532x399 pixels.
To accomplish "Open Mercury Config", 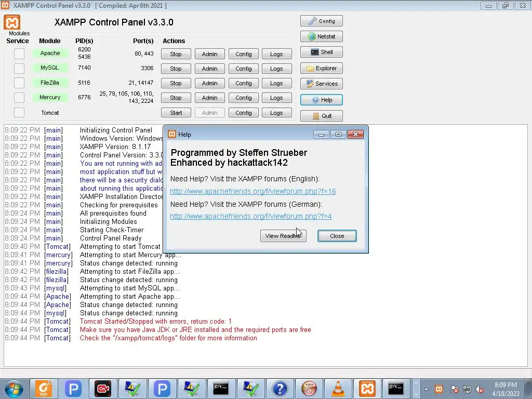I will click(243, 98).
